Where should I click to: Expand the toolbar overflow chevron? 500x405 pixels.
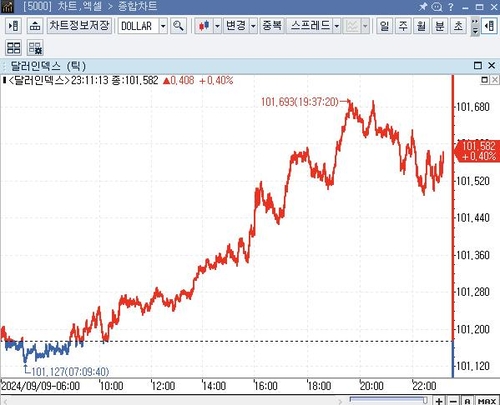pyautogui.click(x=475, y=27)
